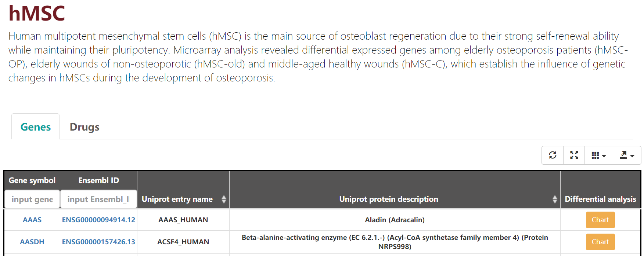Open the AAAS gene symbol link
Screen dimensions: 644x256
[32, 220]
